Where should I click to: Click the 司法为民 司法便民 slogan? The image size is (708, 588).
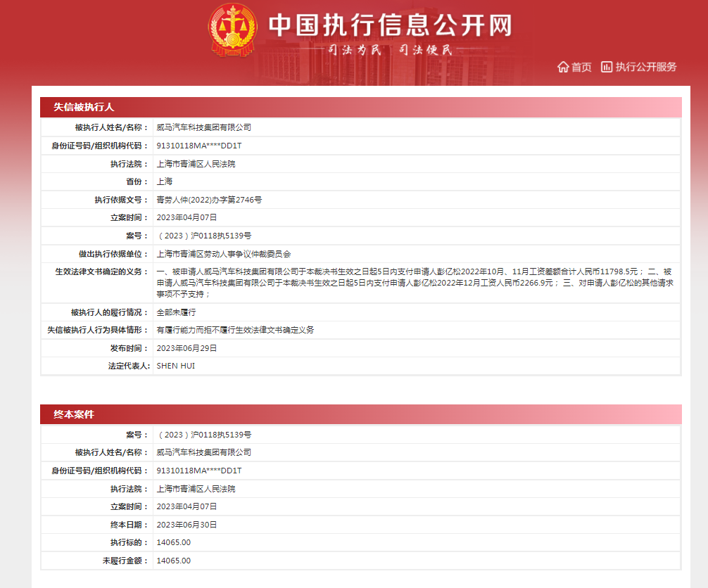pos(390,49)
